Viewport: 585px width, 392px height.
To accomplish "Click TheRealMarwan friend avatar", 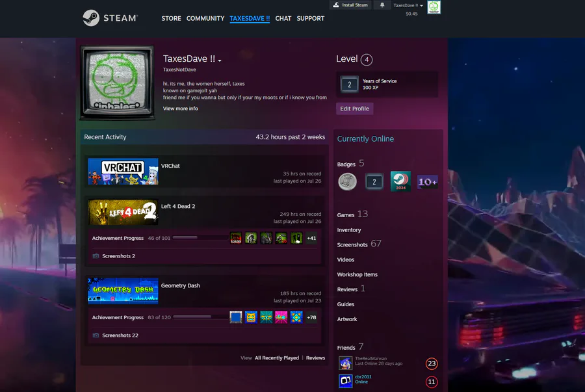I will click(346, 363).
